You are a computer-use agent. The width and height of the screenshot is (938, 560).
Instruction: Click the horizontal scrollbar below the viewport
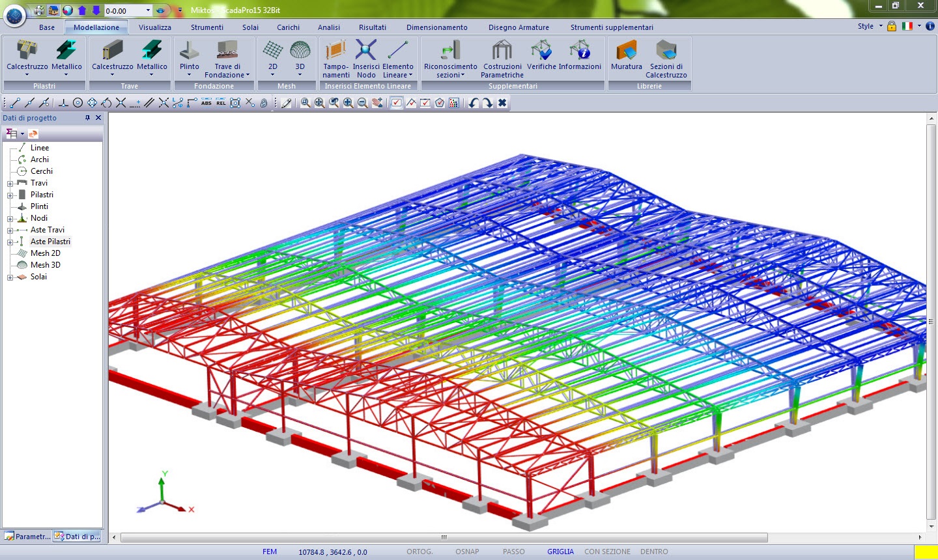[444, 537]
